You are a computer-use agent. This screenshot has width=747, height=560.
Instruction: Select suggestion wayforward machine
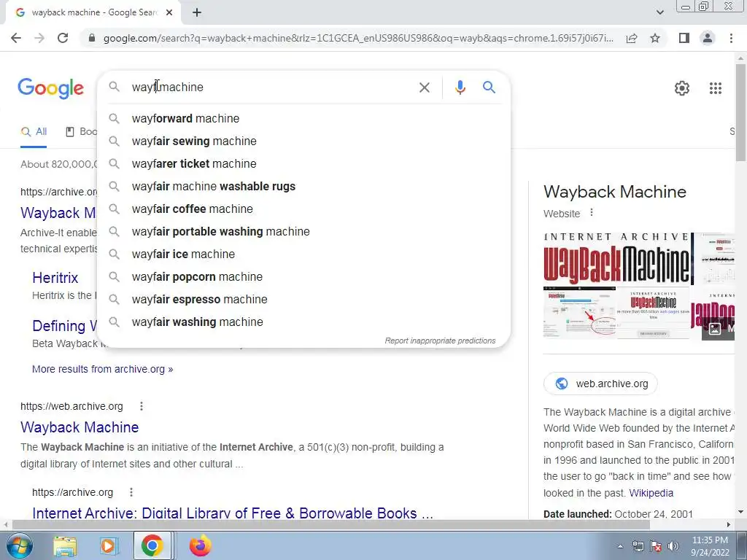click(x=303, y=119)
